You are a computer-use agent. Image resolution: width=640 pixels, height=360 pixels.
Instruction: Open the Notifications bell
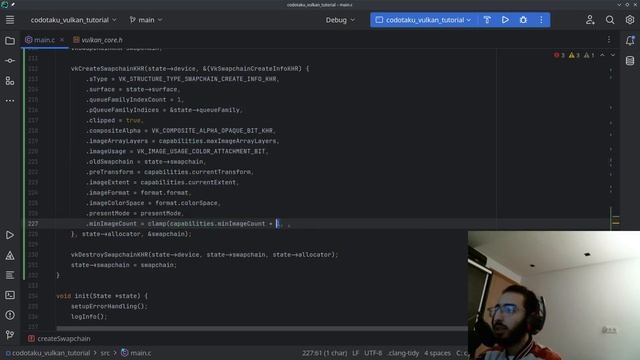630,40
